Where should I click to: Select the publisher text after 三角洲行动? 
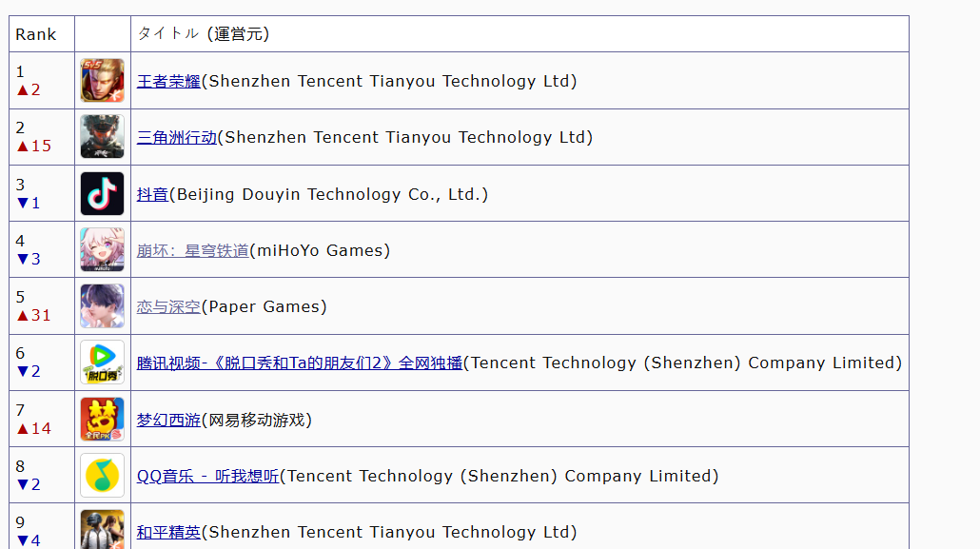[x=405, y=138]
